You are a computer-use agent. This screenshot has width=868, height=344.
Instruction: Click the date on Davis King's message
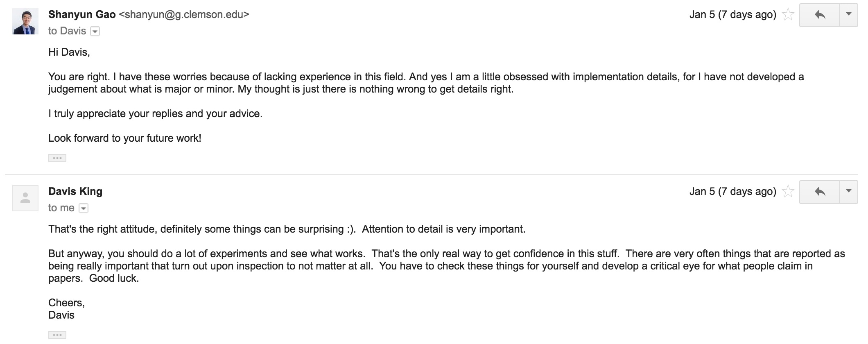(732, 192)
